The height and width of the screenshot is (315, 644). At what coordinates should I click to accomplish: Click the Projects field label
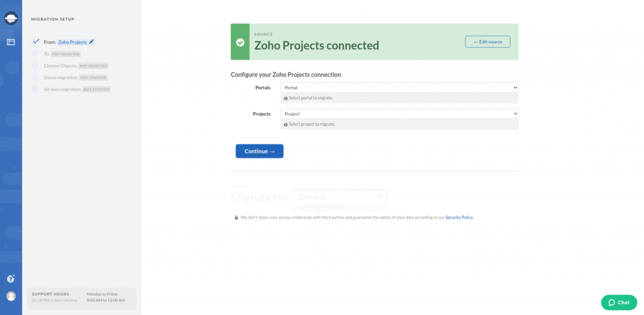pos(262,114)
